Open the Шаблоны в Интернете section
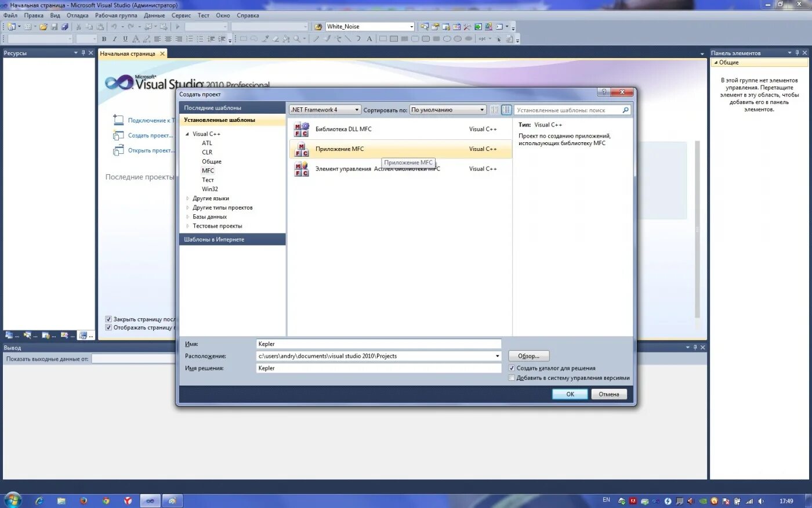Image resolution: width=812 pixels, height=508 pixels. point(232,239)
